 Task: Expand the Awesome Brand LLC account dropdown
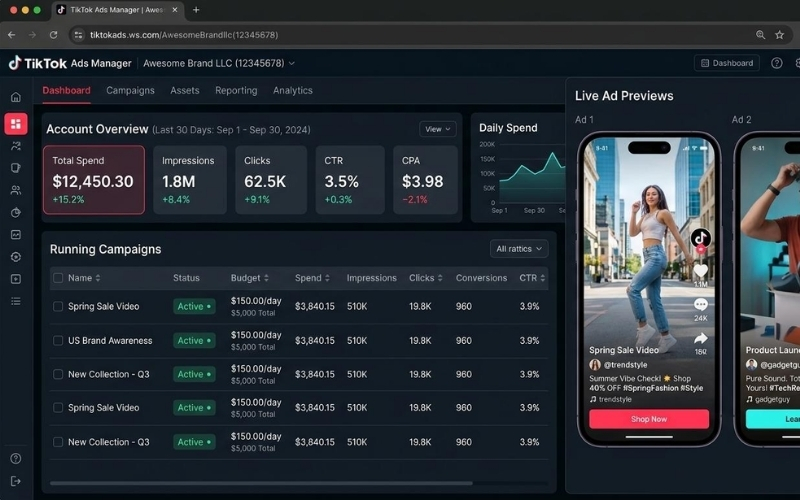(219, 63)
